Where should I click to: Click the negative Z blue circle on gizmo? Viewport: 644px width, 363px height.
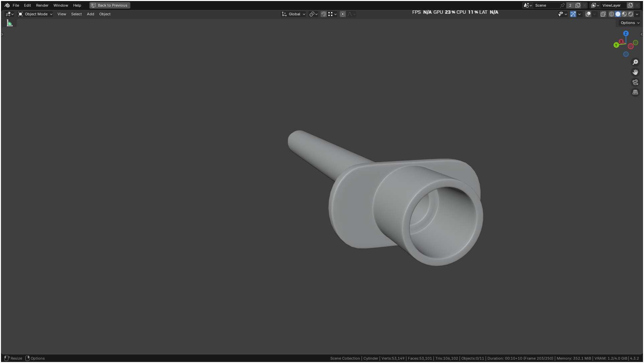click(x=626, y=54)
